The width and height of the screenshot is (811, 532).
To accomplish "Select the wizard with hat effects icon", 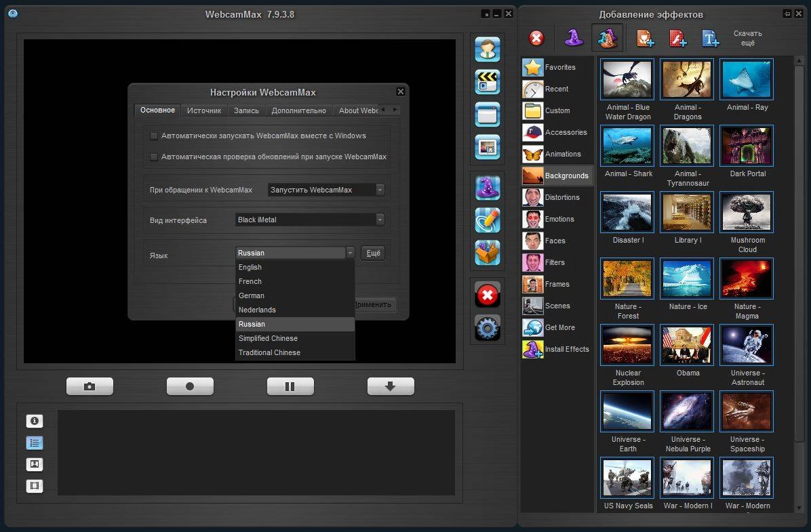I will pos(607,38).
